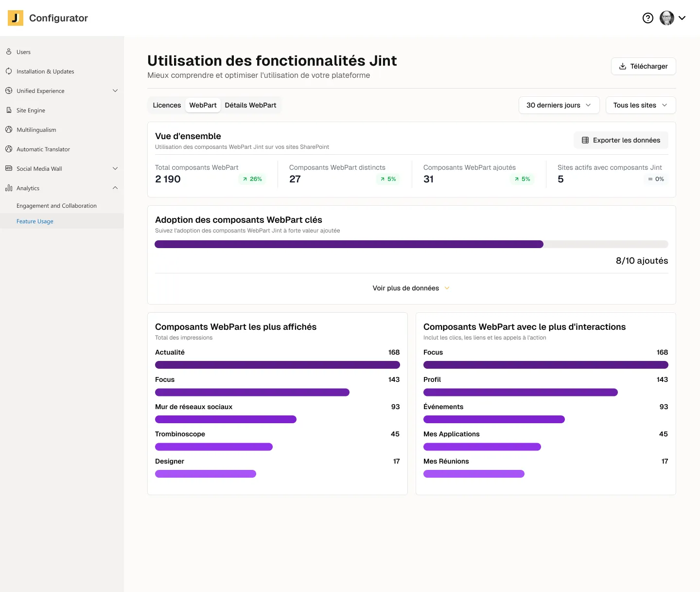Open Engagement and Collaboration subpage
Image resolution: width=700 pixels, height=592 pixels.
point(62,206)
